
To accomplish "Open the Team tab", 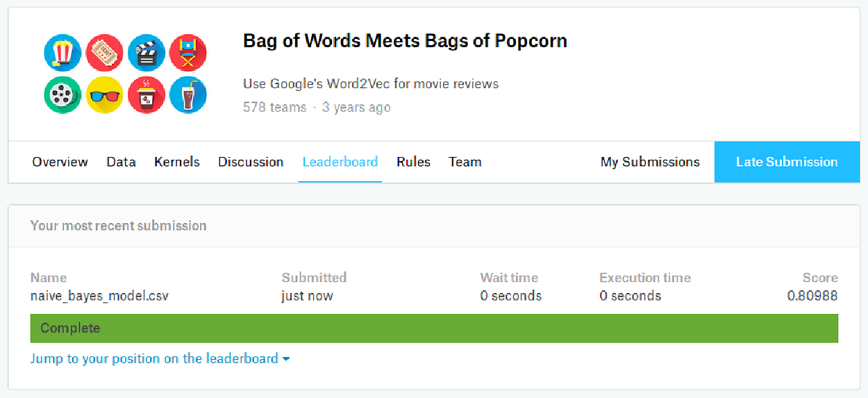I will [x=465, y=162].
